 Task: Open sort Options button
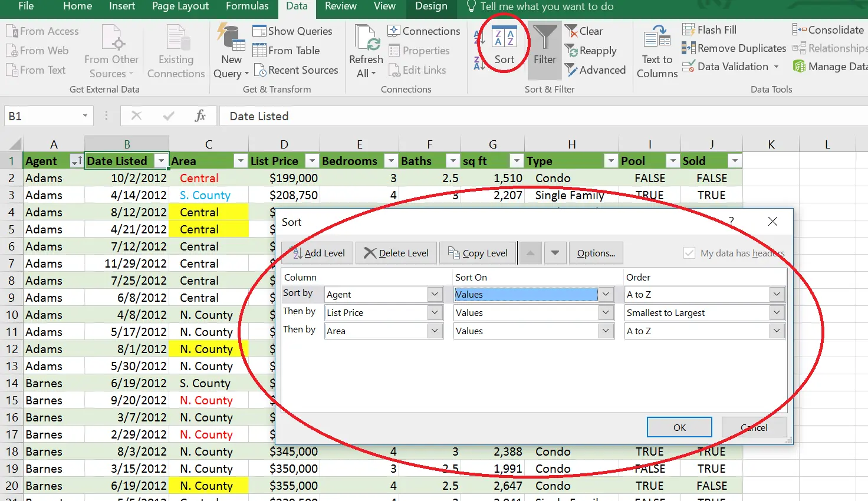point(596,253)
